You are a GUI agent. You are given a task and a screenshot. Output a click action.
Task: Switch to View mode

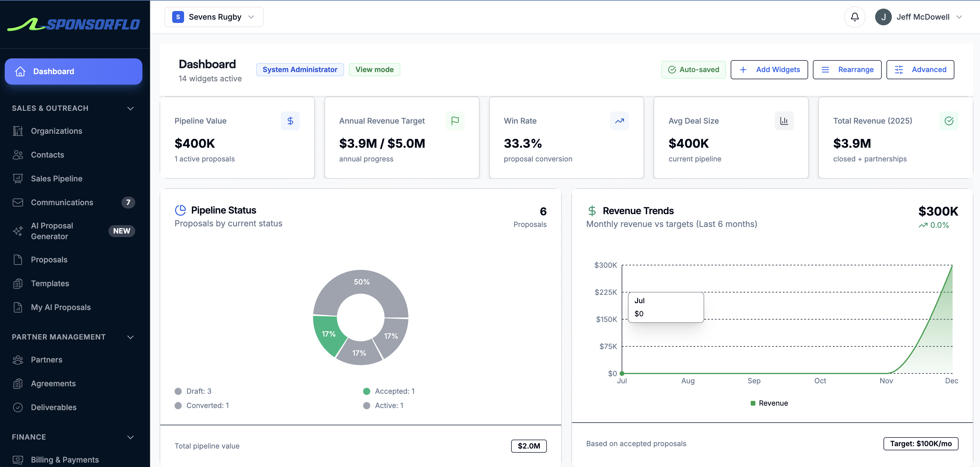coord(374,69)
